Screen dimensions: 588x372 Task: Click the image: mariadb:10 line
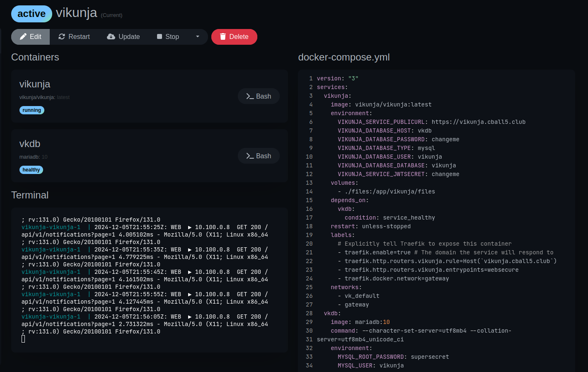pos(360,322)
